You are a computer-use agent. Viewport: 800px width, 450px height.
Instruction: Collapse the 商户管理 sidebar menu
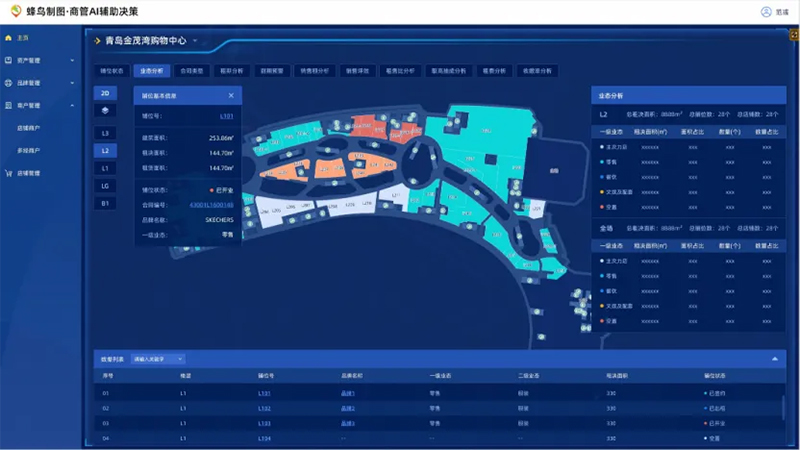(73, 105)
